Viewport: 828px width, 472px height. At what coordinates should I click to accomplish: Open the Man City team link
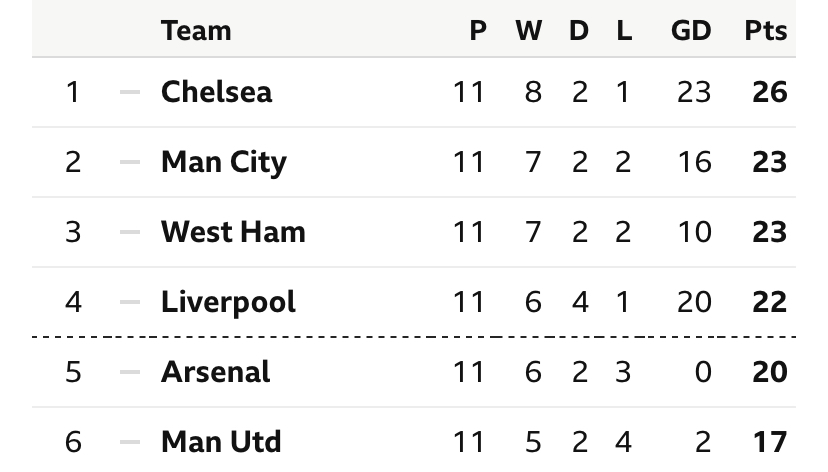[223, 162]
